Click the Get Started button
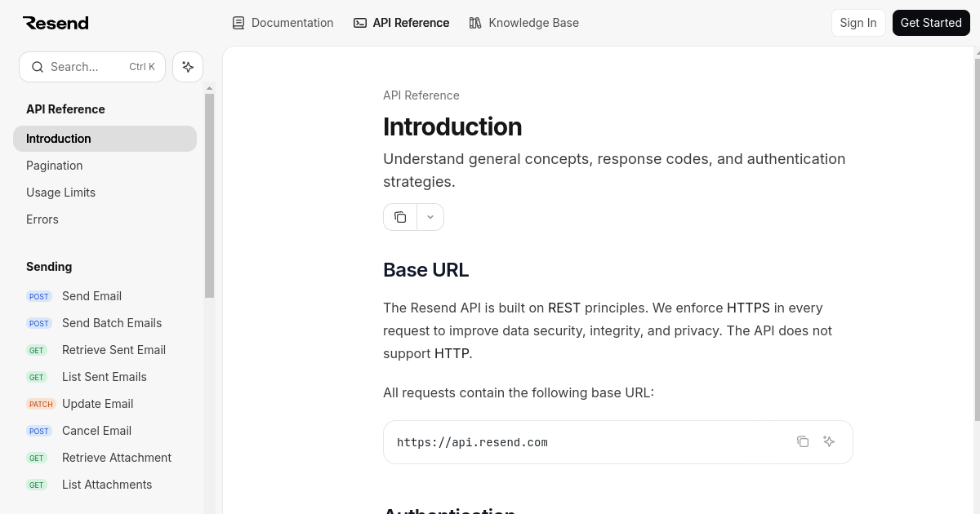 pyautogui.click(x=931, y=23)
